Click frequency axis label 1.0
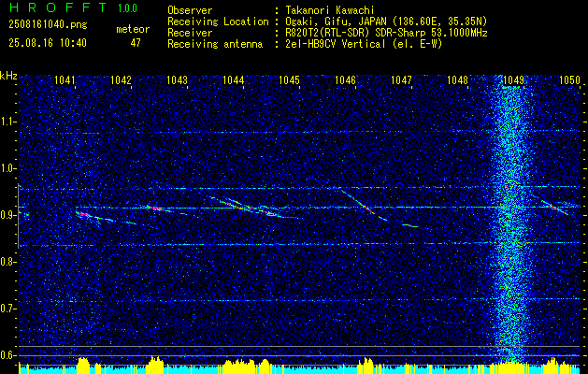Image resolution: width=588 pixels, height=374 pixels. (7, 168)
